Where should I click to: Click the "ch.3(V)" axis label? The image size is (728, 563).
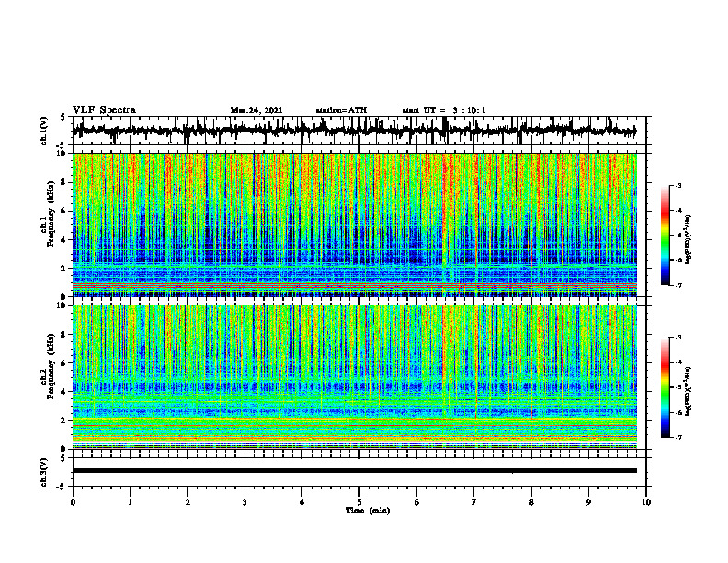[x=44, y=473]
